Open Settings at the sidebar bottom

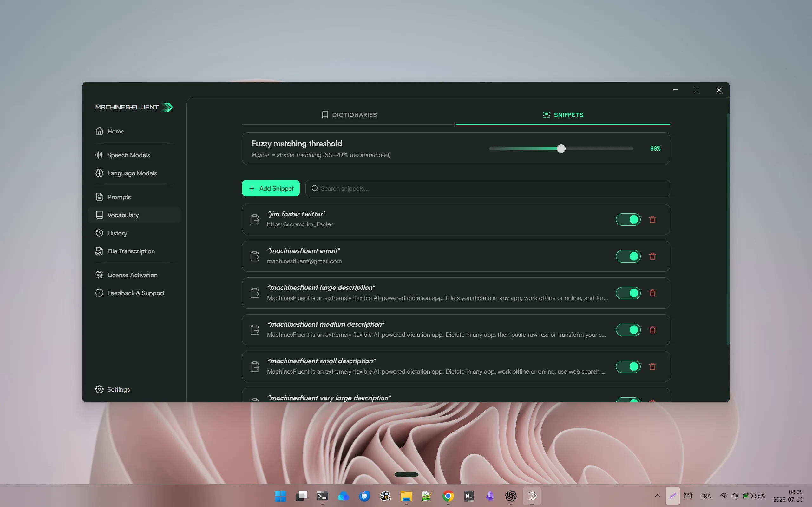pyautogui.click(x=134, y=389)
